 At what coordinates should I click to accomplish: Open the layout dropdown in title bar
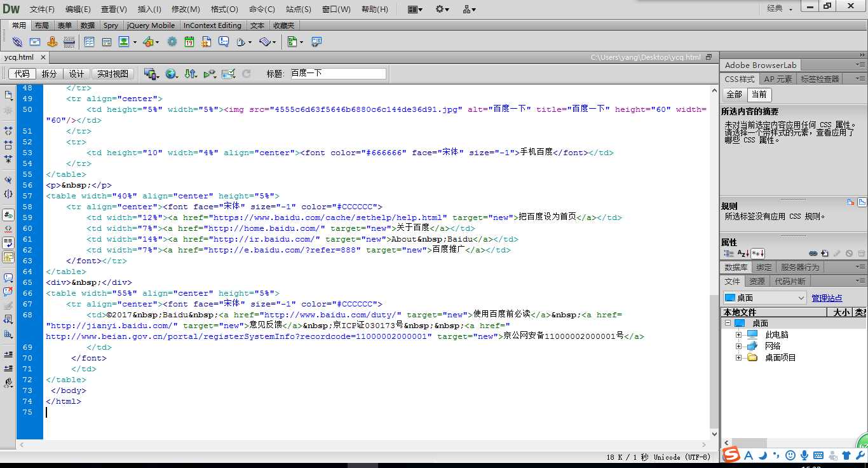[x=415, y=9]
